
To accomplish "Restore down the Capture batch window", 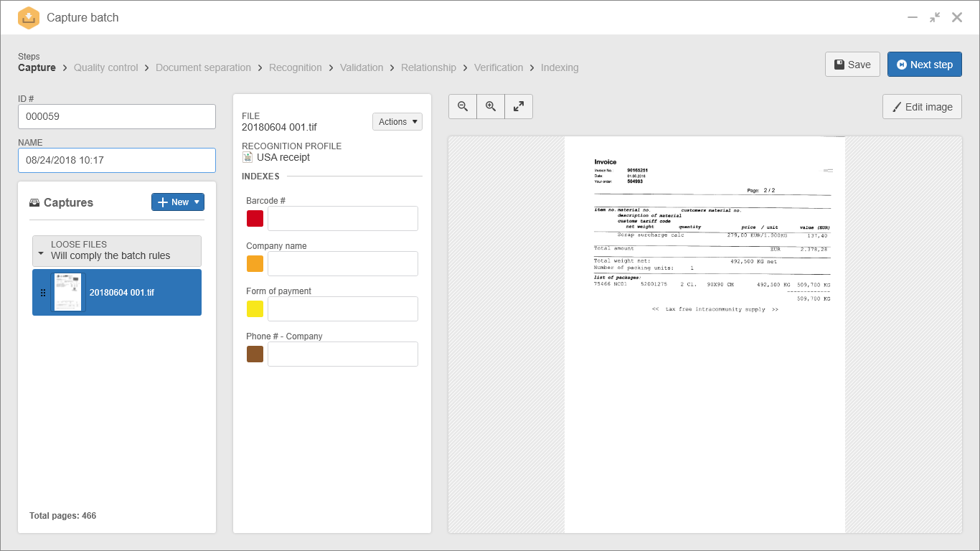I will [935, 17].
